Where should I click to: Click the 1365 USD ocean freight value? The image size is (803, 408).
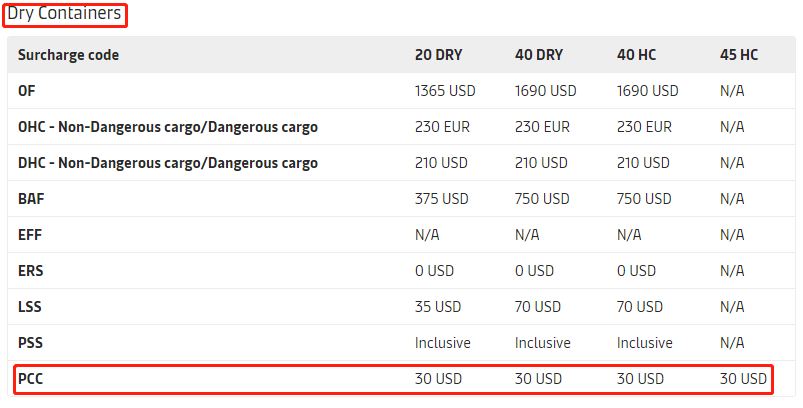click(445, 91)
